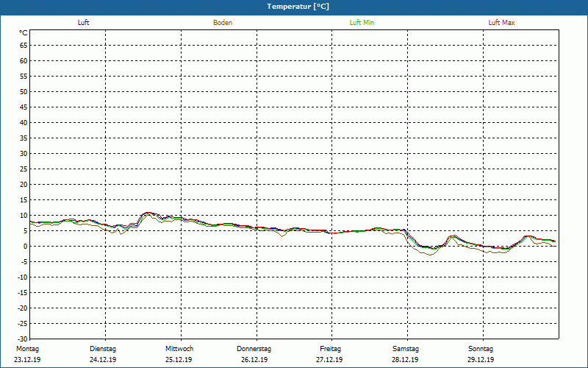Click the '-30' y-axis value
This screenshot has height=368, width=588.
tap(23, 339)
